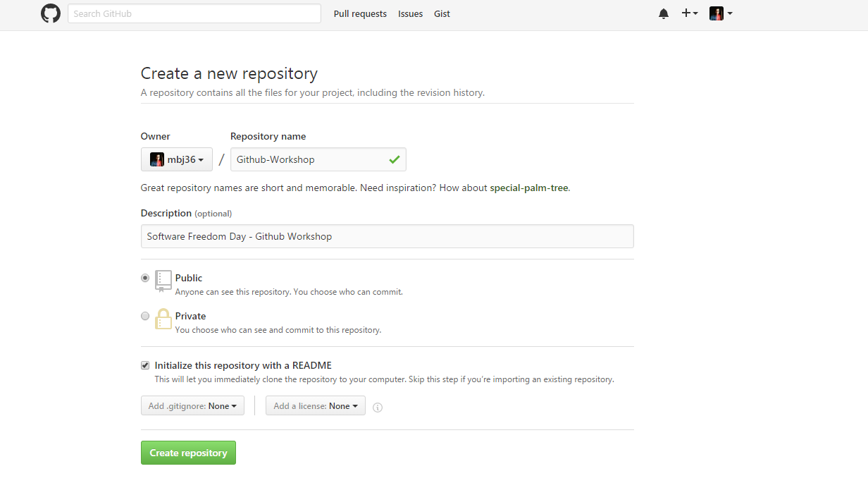Open the Owner mbj36 dropdown

[177, 159]
